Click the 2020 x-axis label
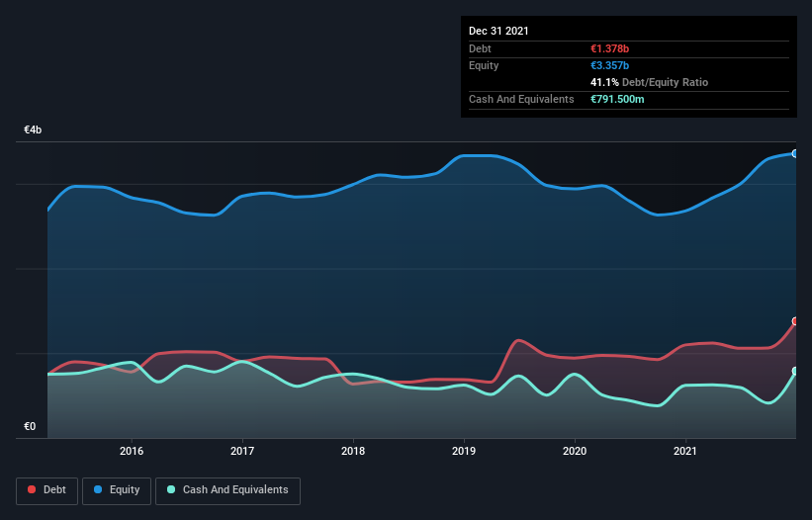Viewport: 812px width, 520px height. coord(575,451)
